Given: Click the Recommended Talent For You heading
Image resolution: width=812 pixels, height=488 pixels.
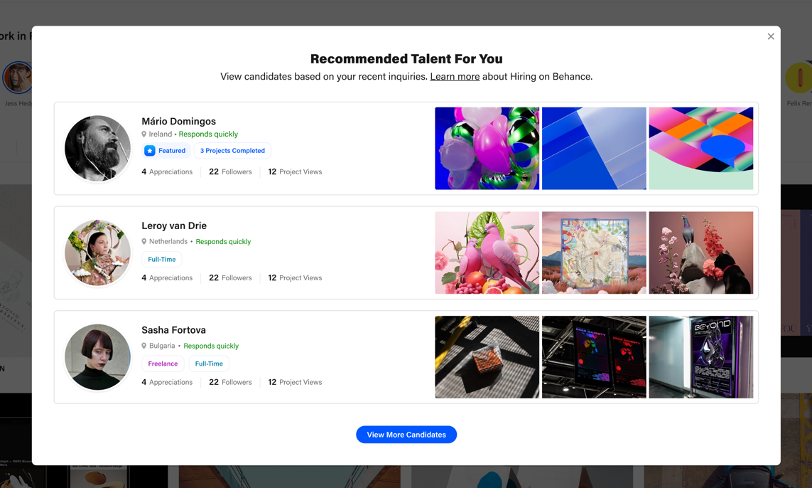Looking at the screenshot, I should 407,59.
